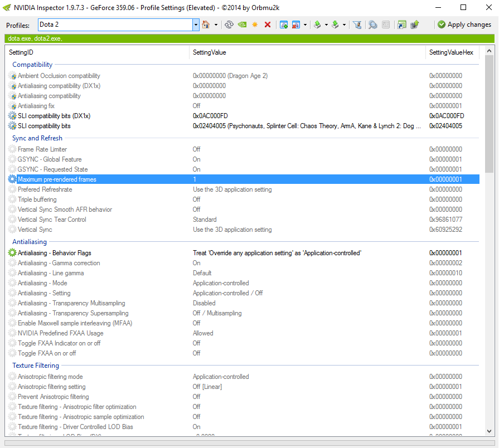
Task: Click the add application to profile icon
Action: click(x=284, y=25)
